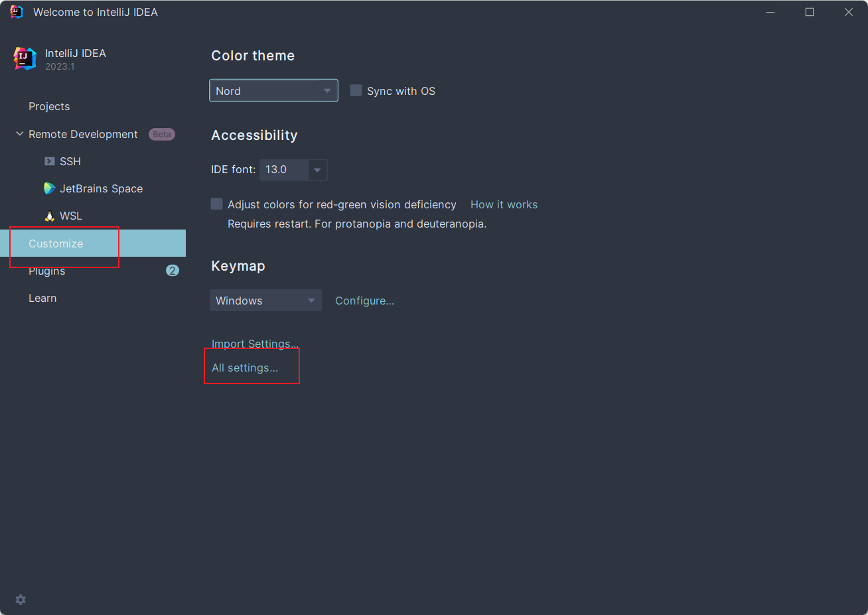Open Remote Development section label
The width and height of the screenshot is (868, 615).
[83, 134]
